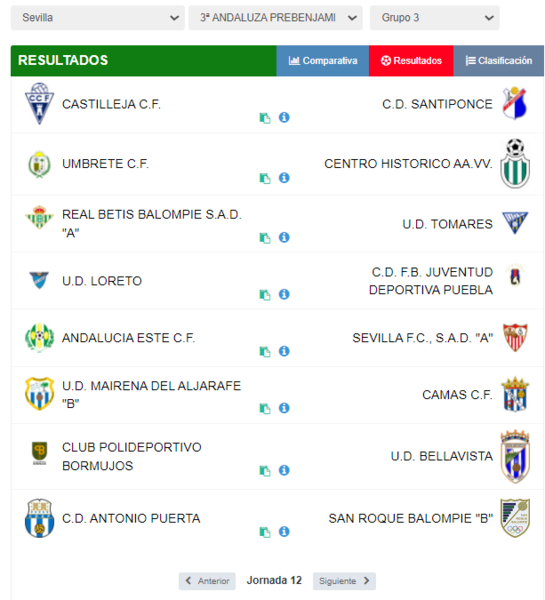This screenshot has height=600, width=545.
Task: Switch to the Comparativa tab
Action: pos(323,61)
